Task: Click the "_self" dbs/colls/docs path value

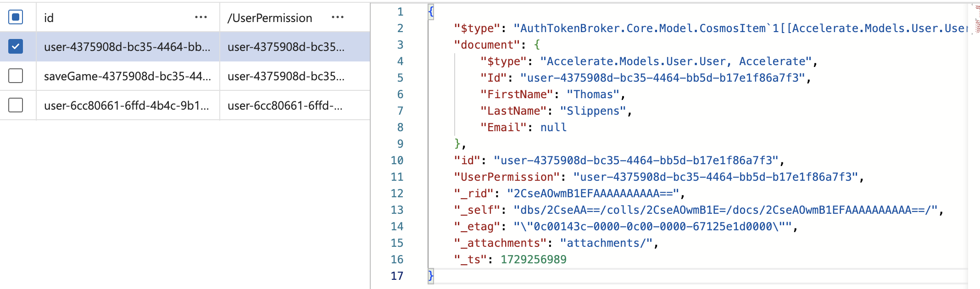Action: point(725,210)
